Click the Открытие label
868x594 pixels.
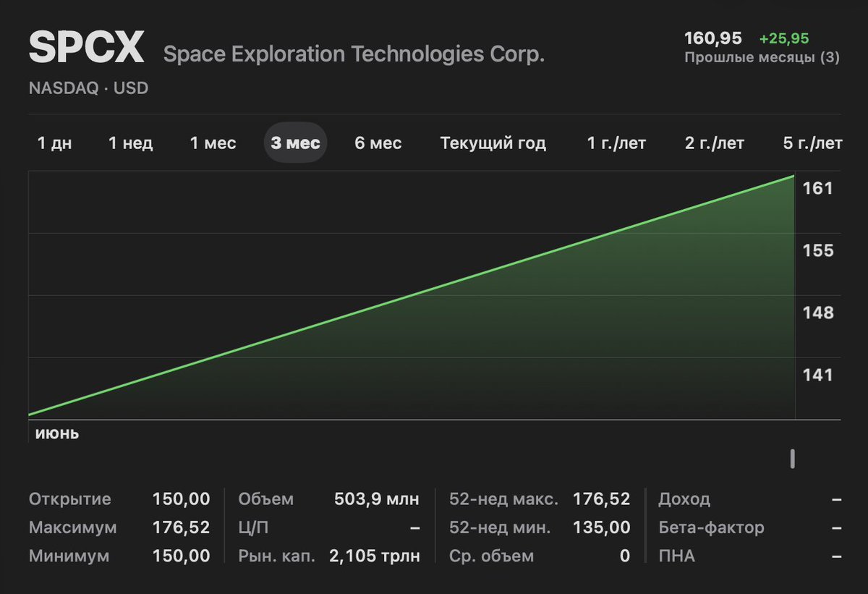coord(70,499)
